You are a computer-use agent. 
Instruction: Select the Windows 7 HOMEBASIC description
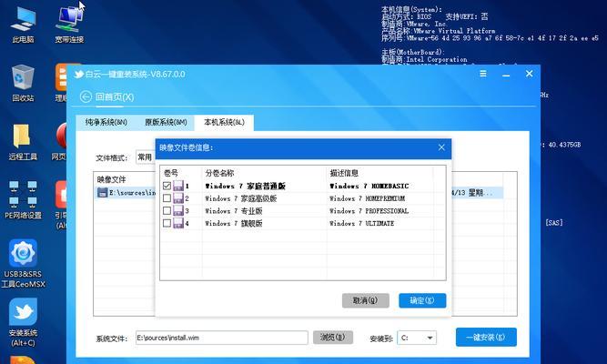369,186
